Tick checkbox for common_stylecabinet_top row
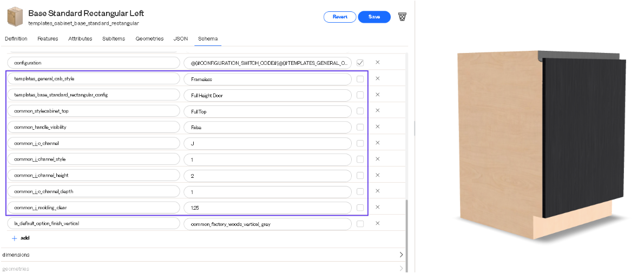 [360, 111]
